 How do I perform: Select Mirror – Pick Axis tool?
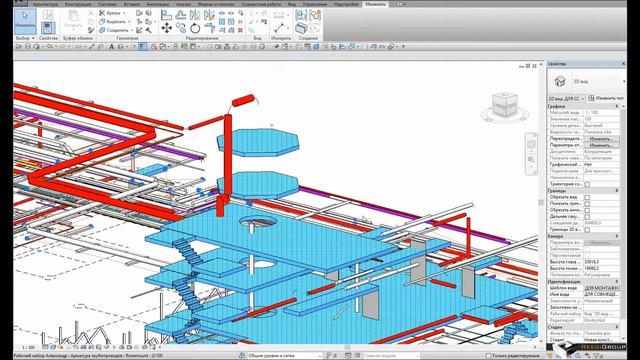(x=195, y=16)
